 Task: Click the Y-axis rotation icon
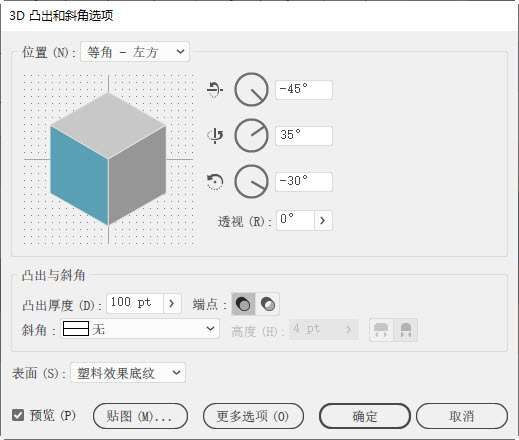(x=215, y=136)
